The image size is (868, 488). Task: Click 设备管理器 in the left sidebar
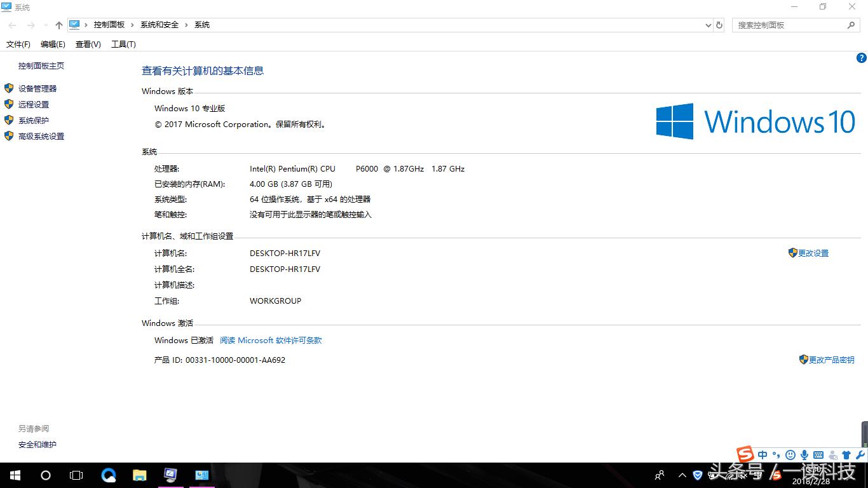pos(37,88)
